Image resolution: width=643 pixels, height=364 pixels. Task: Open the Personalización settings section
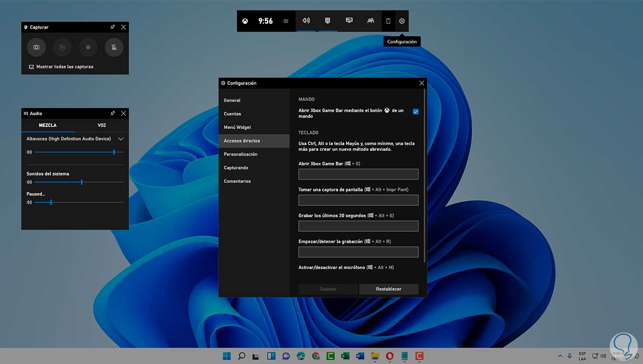coord(254,154)
